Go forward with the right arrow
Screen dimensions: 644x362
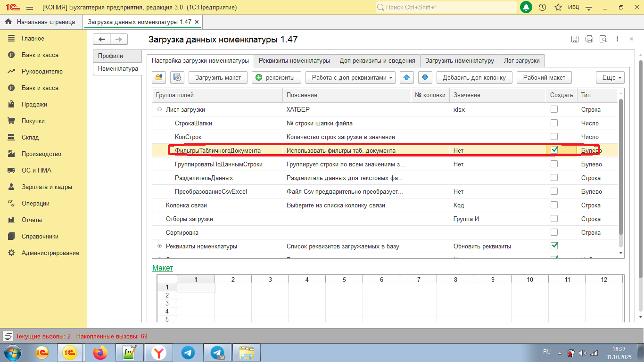point(119,40)
